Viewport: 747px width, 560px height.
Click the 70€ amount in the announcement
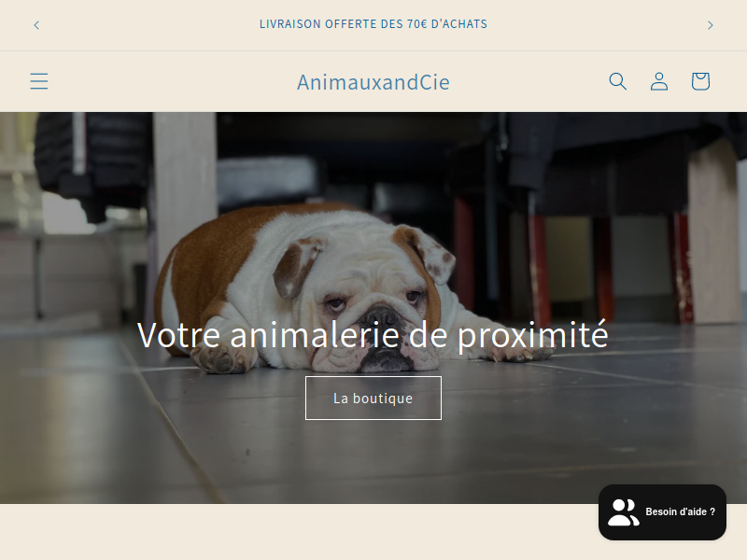[417, 24]
